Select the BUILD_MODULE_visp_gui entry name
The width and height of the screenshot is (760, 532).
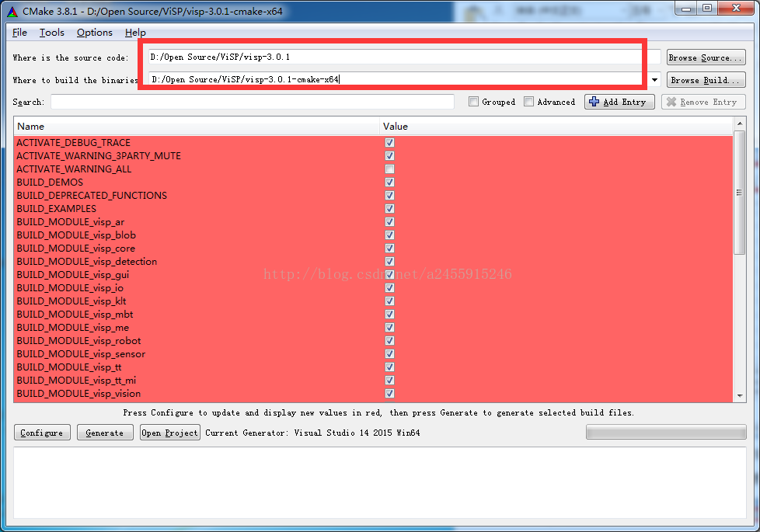73,275
